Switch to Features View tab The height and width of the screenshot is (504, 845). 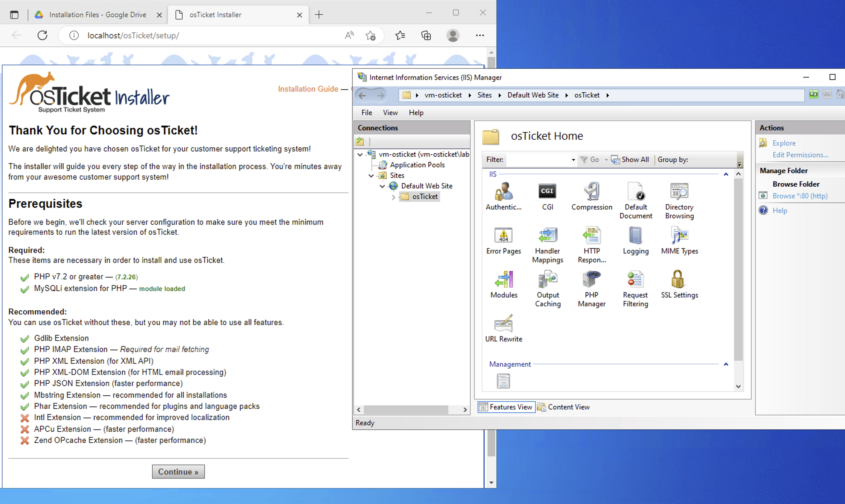pos(506,407)
